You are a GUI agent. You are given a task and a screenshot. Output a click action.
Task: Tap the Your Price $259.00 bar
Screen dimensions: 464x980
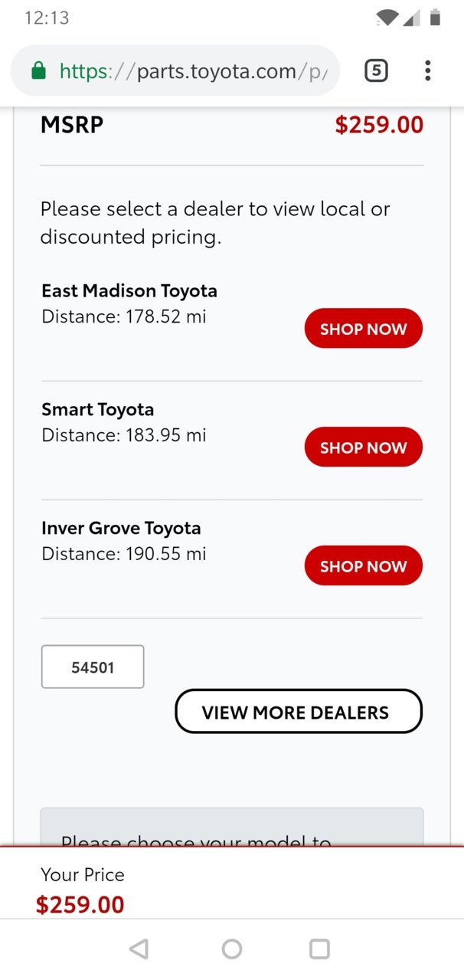pyautogui.click(x=232, y=883)
